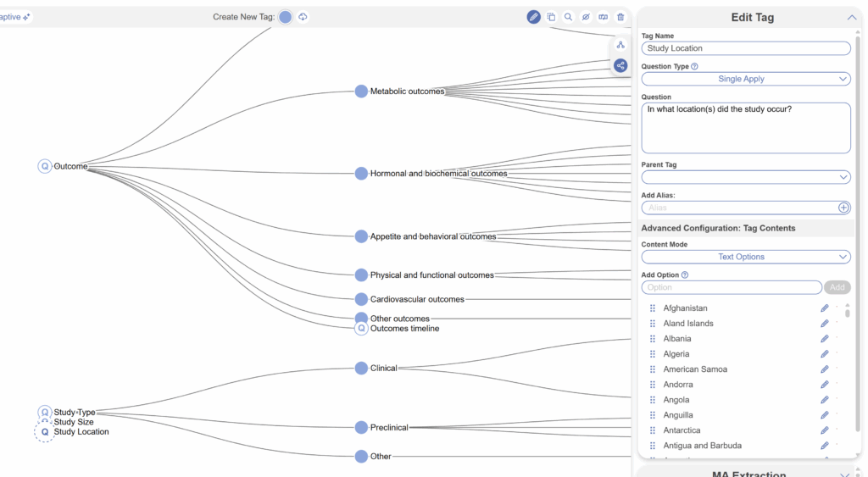The height and width of the screenshot is (477, 868).
Task: Toggle the hide tags crossed-eye icon
Action: [x=586, y=17]
